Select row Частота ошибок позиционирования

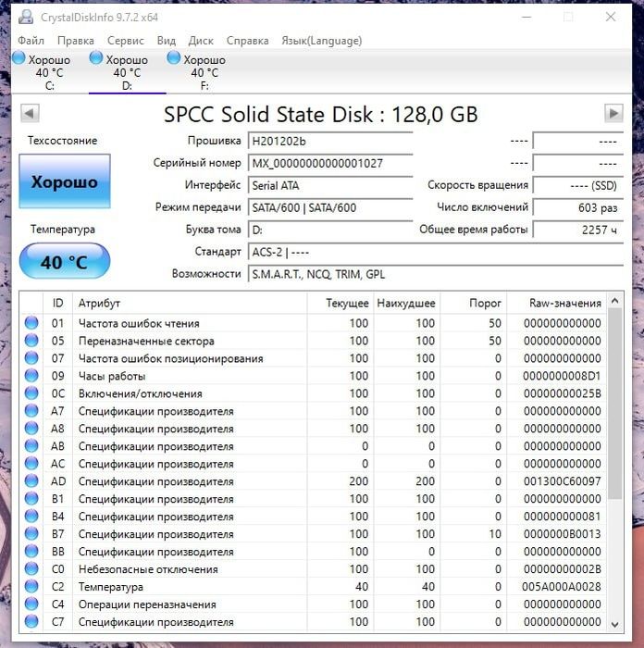pyautogui.click(x=313, y=358)
